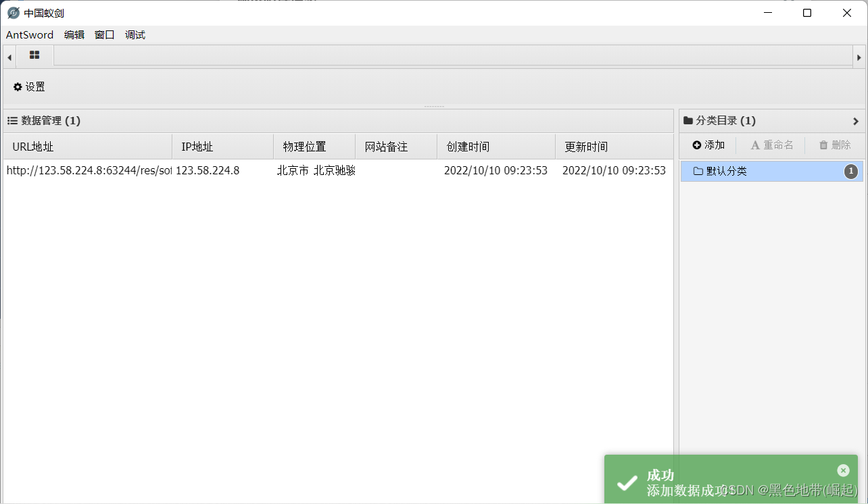Viewport: 868px width, 504px height.
Task: Click the settings gear beside 设置
Action: 17,86
